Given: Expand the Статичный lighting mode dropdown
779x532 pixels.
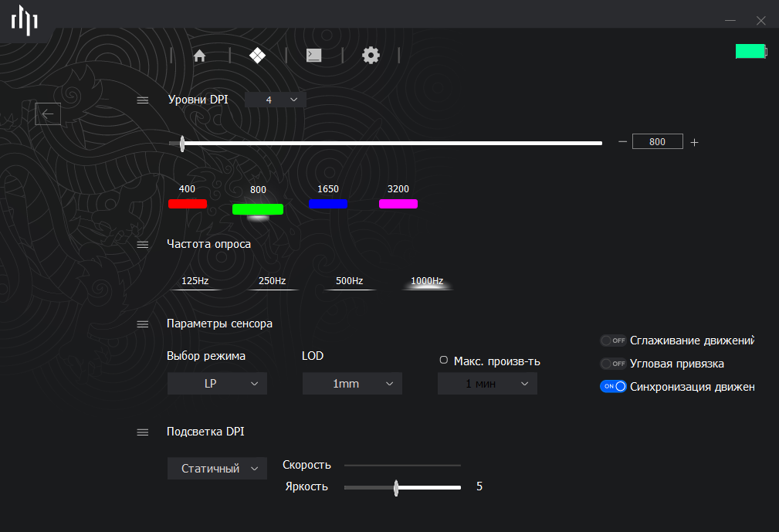Looking at the screenshot, I should click(x=217, y=469).
